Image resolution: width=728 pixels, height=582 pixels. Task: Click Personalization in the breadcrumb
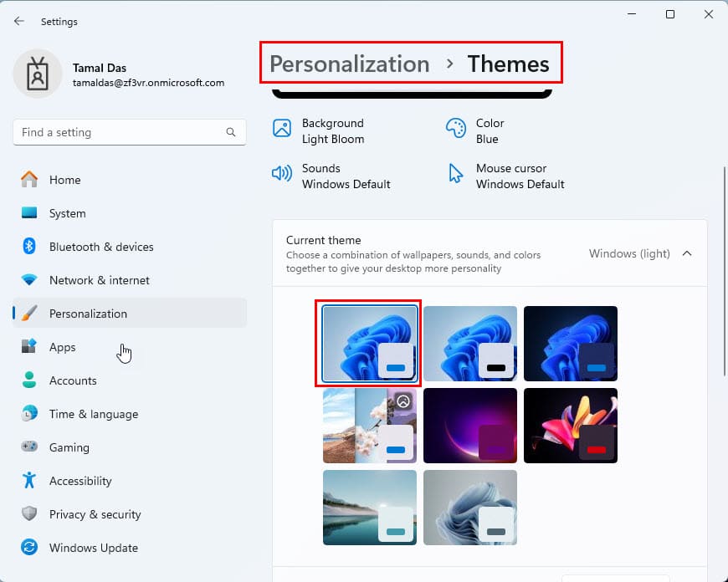point(350,64)
